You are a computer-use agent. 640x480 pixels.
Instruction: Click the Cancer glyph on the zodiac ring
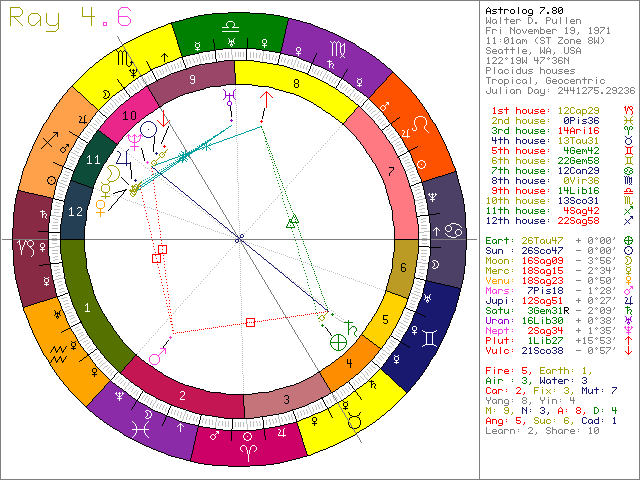point(453,231)
